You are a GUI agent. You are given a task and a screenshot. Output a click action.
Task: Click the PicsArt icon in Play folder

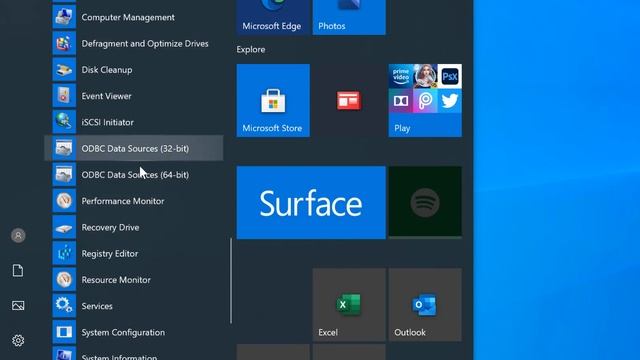pyautogui.click(x=425, y=101)
